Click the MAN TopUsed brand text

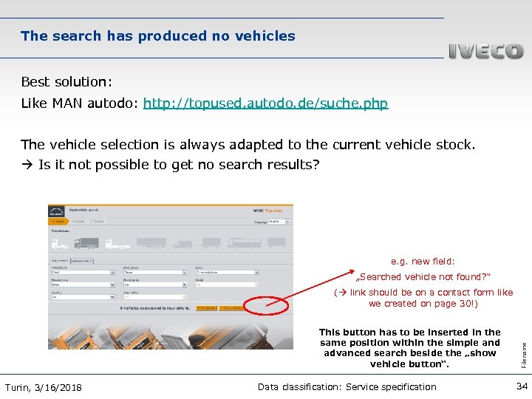[267, 211]
